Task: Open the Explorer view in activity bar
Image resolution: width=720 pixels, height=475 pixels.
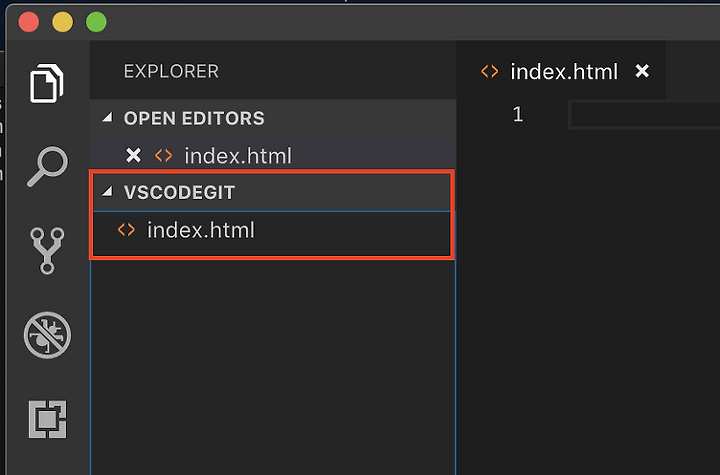Action: pos(47,83)
